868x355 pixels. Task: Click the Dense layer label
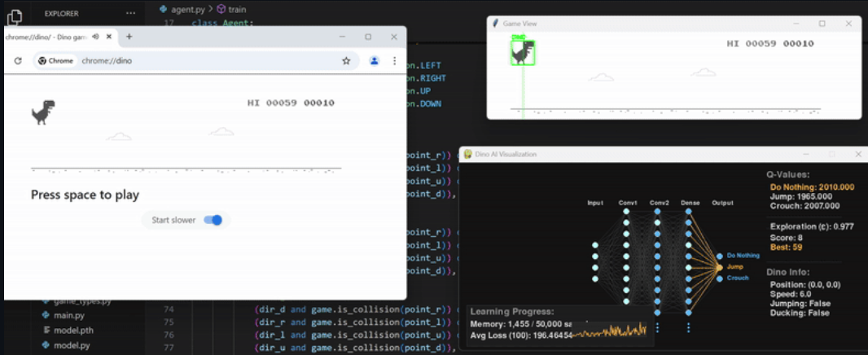tap(690, 204)
